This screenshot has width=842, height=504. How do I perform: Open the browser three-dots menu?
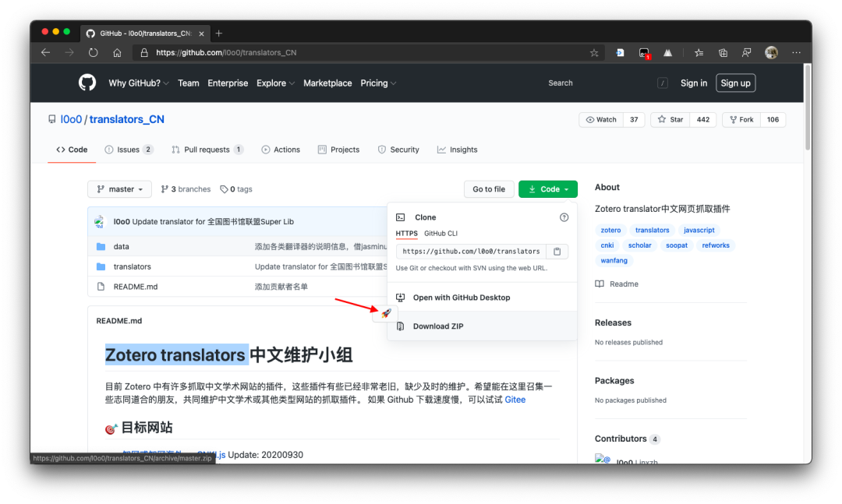(x=796, y=53)
